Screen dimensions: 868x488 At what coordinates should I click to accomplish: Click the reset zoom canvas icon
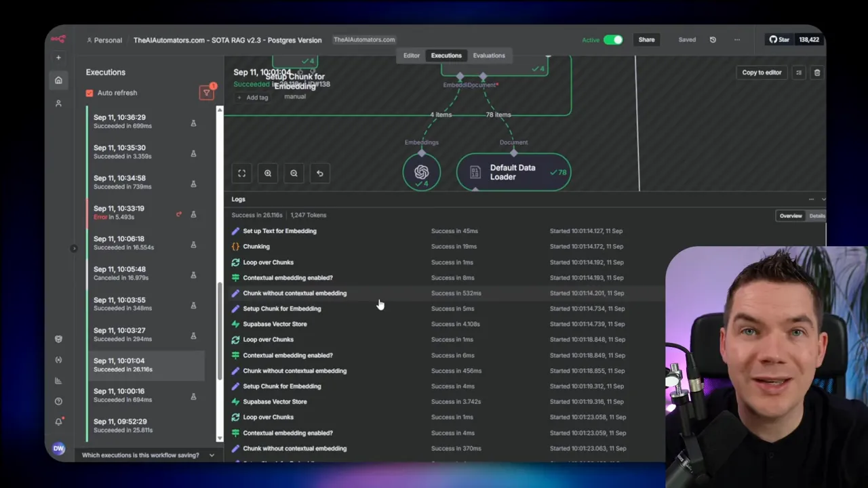click(320, 174)
